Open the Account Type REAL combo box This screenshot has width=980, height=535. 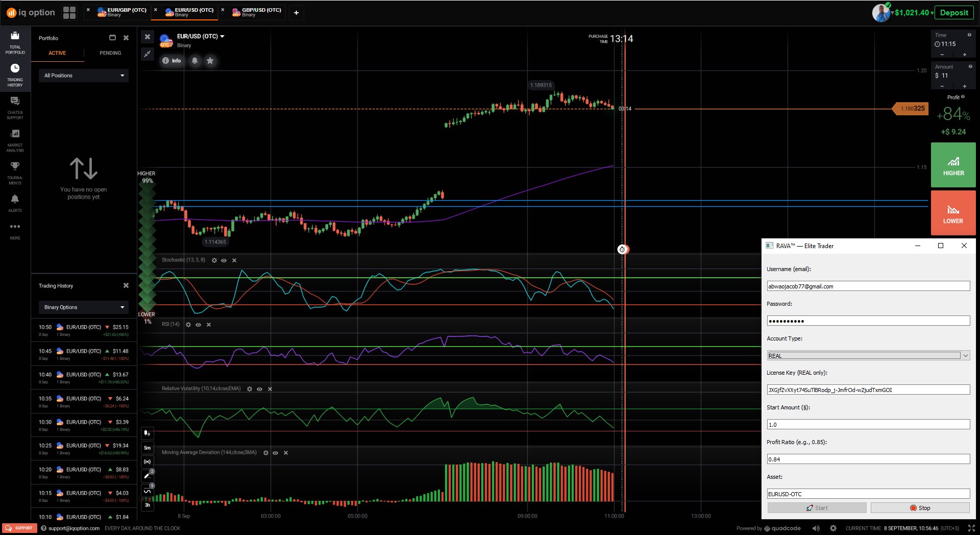868,356
